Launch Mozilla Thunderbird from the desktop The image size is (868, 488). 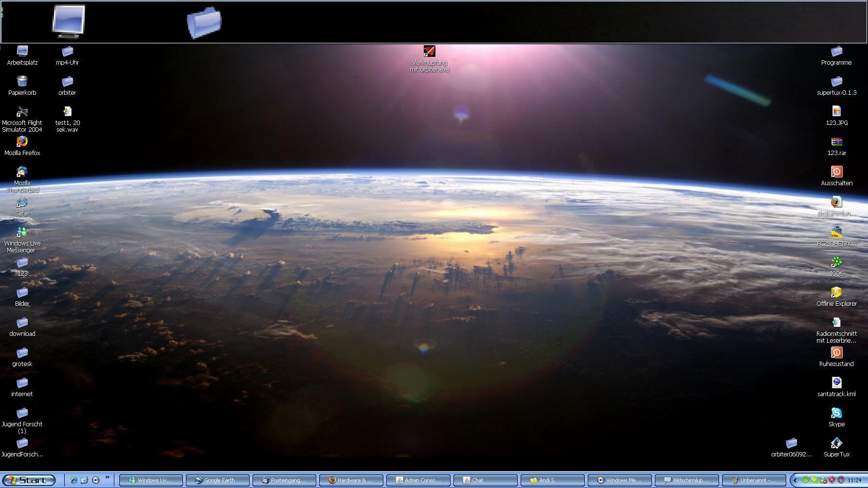[x=22, y=172]
